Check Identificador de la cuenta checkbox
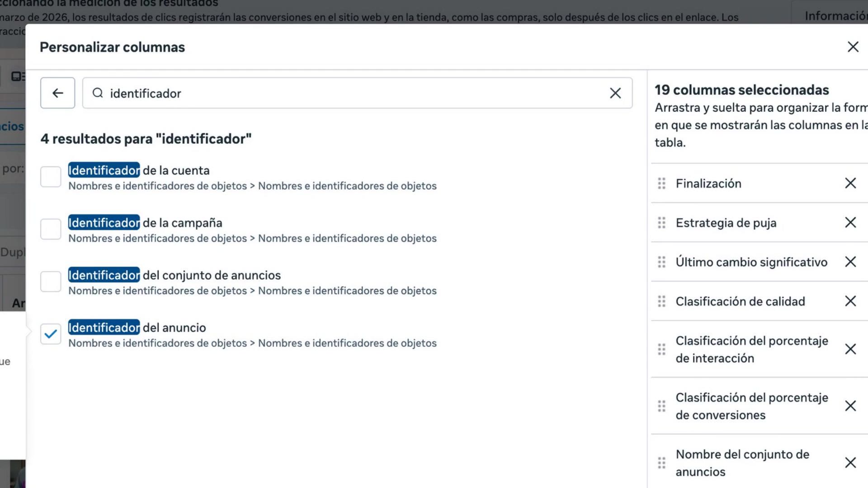The height and width of the screenshot is (488, 868). click(51, 177)
